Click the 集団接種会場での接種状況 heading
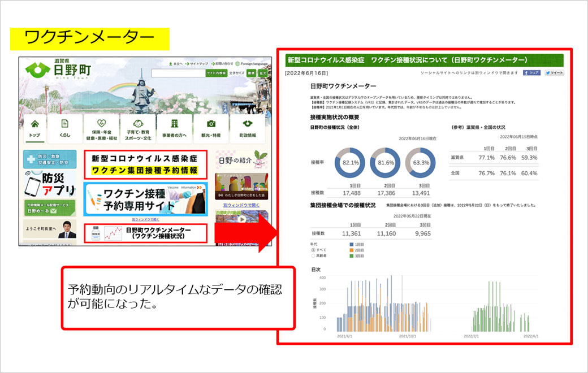588x373 pixels. tap(343, 205)
